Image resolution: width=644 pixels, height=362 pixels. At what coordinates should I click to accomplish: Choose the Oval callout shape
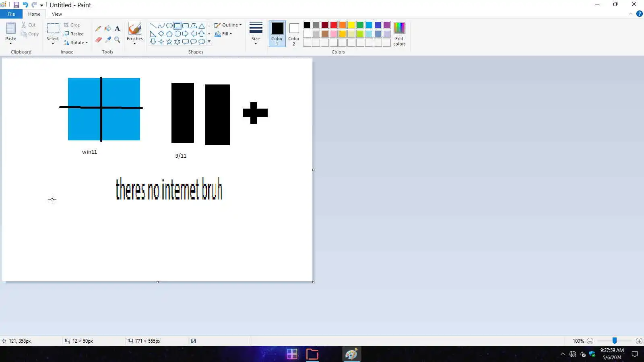194,41
